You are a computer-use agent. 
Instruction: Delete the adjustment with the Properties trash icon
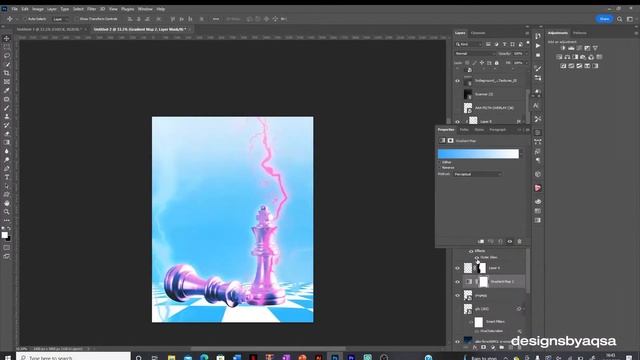coord(519,241)
